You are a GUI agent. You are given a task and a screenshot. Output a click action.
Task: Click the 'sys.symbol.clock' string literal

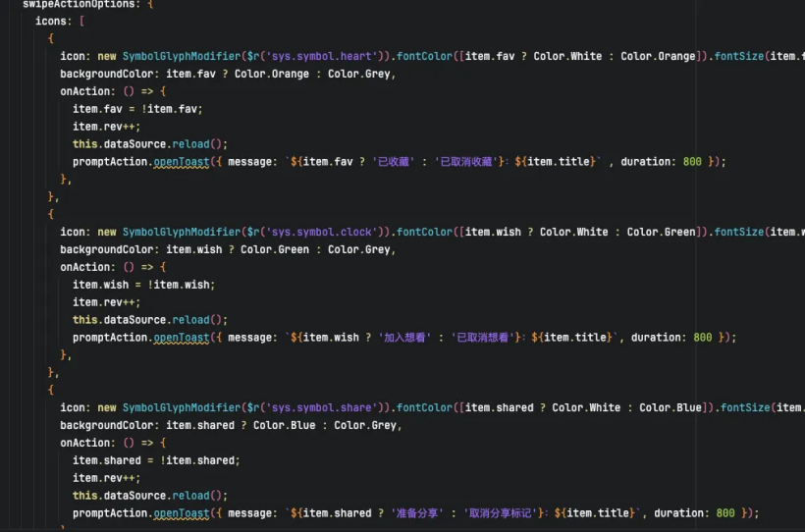click(322, 232)
